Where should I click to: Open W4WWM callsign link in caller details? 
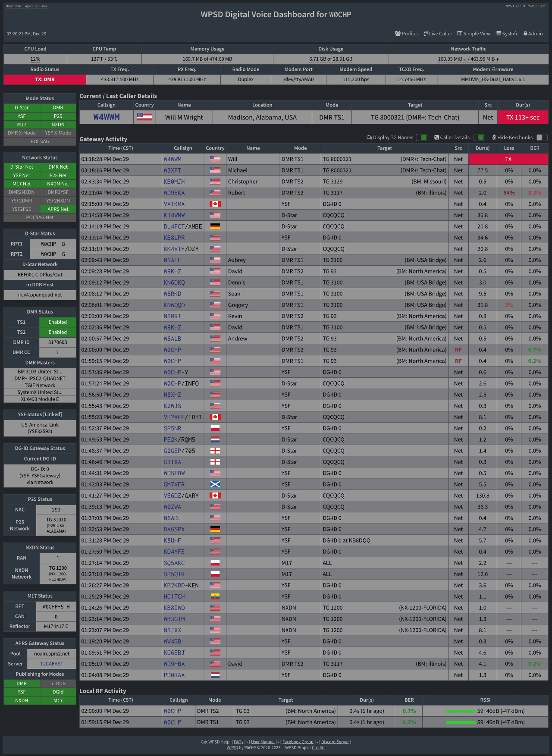pyautogui.click(x=107, y=117)
